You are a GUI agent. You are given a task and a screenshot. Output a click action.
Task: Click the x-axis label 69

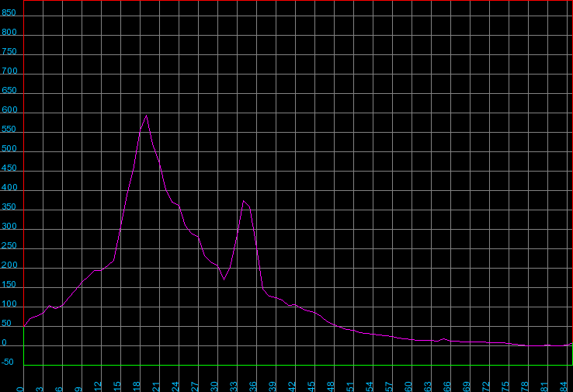coord(467,387)
